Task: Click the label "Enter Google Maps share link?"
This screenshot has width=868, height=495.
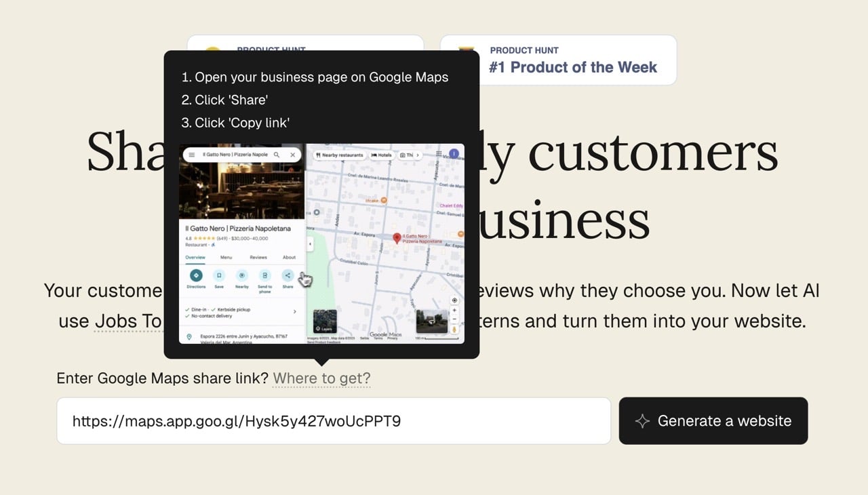Action: 163,378
